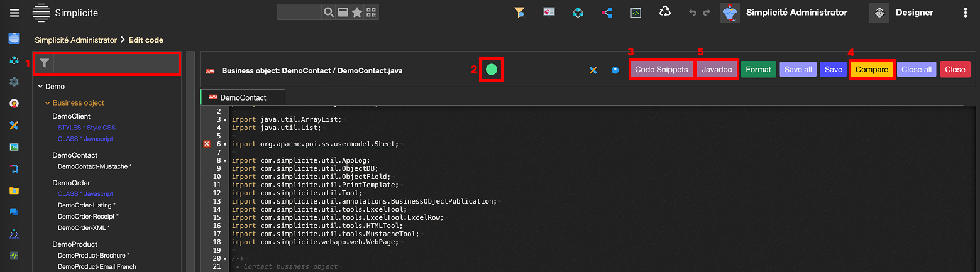Click the QR code scanner icon
This screenshot has width=980, height=272.
point(372,13)
